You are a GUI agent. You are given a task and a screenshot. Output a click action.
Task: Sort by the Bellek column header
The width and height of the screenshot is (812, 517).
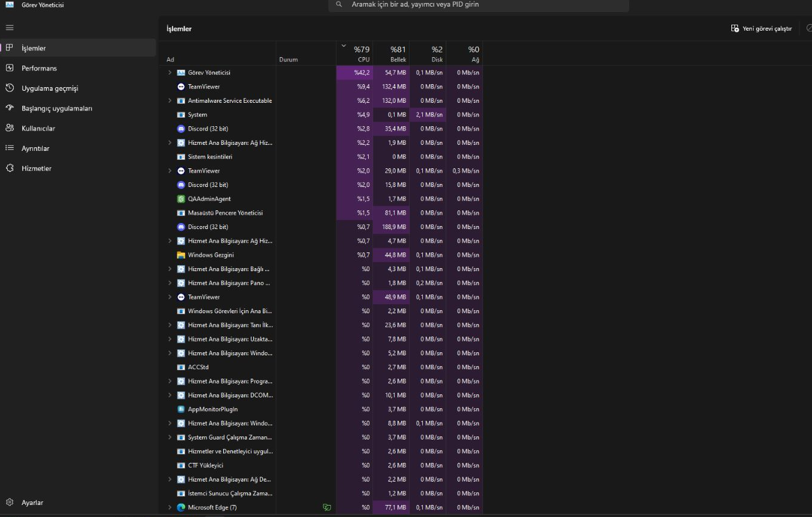[x=391, y=53]
